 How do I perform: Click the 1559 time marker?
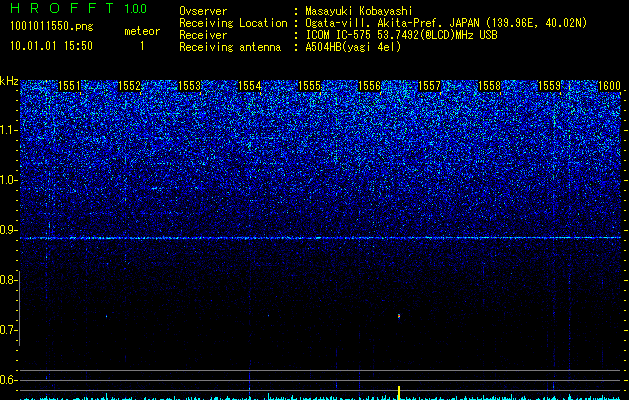point(549,86)
